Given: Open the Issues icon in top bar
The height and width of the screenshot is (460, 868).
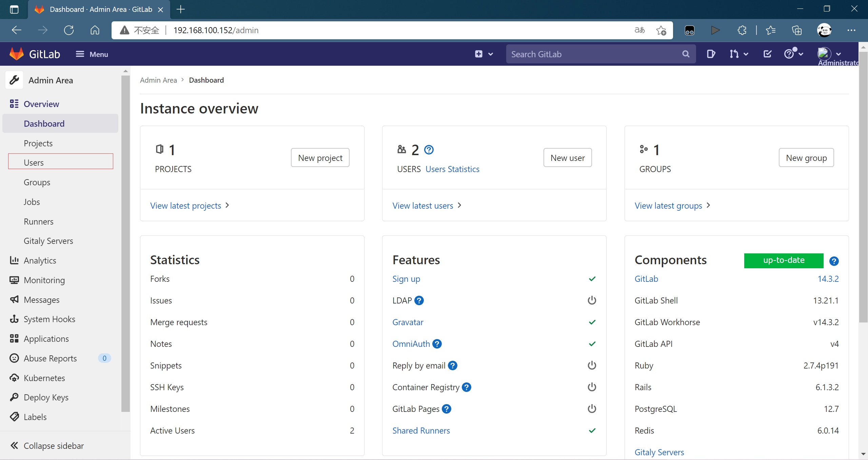Looking at the screenshot, I should (x=711, y=54).
